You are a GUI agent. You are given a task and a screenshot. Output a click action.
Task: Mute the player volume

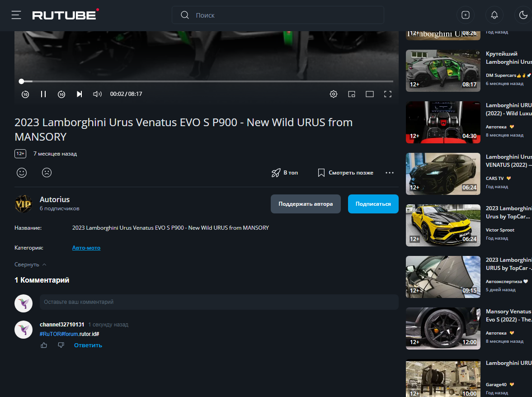click(x=97, y=94)
